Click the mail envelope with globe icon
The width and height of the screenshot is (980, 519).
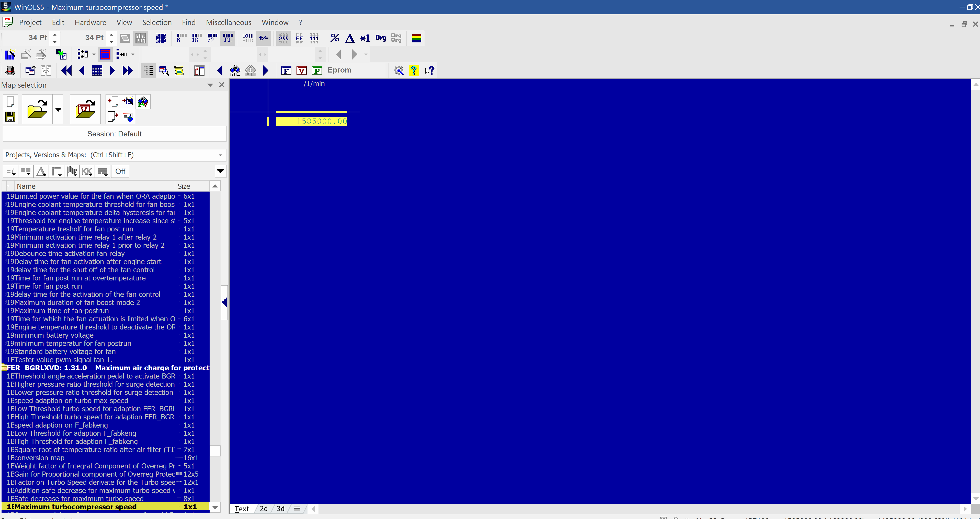(128, 117)
